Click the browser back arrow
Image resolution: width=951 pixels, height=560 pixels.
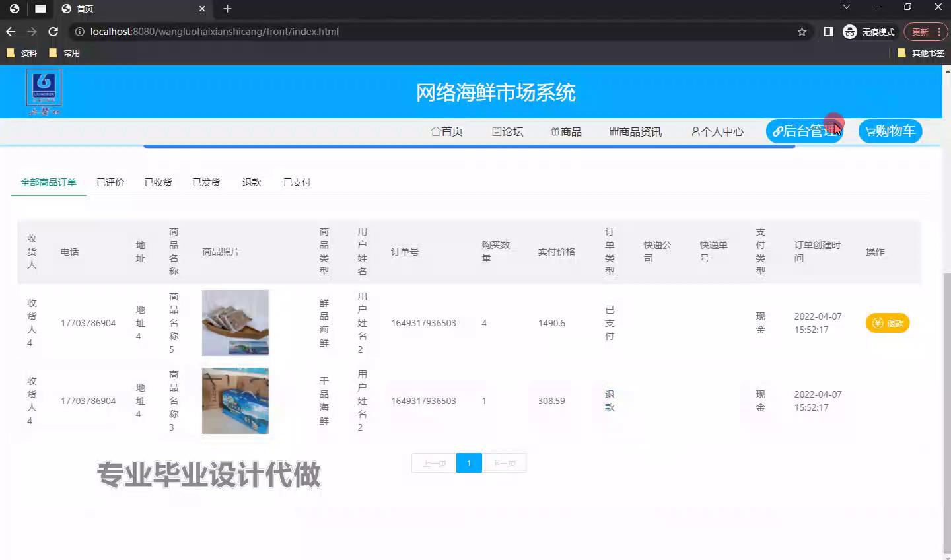click(11, 32)
